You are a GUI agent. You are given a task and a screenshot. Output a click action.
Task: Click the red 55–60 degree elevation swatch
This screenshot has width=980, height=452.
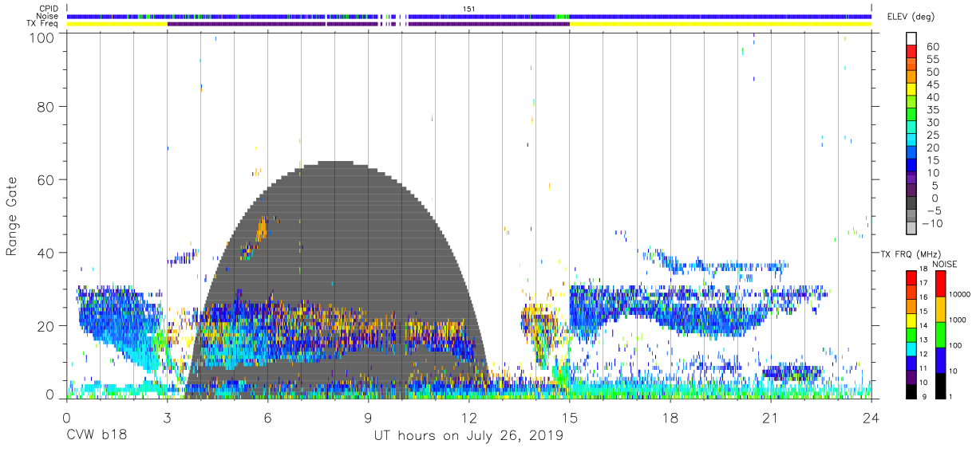tap(911, 52)
